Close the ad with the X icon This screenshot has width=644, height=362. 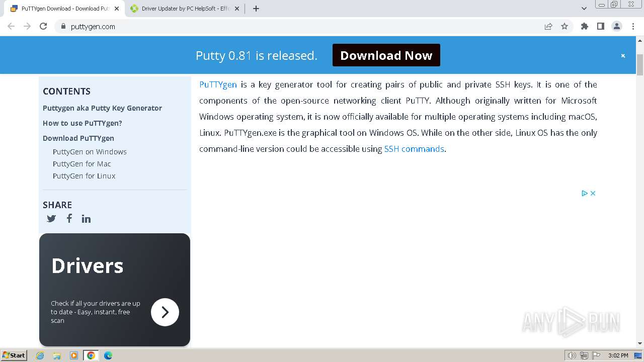[x=593, y=193]
